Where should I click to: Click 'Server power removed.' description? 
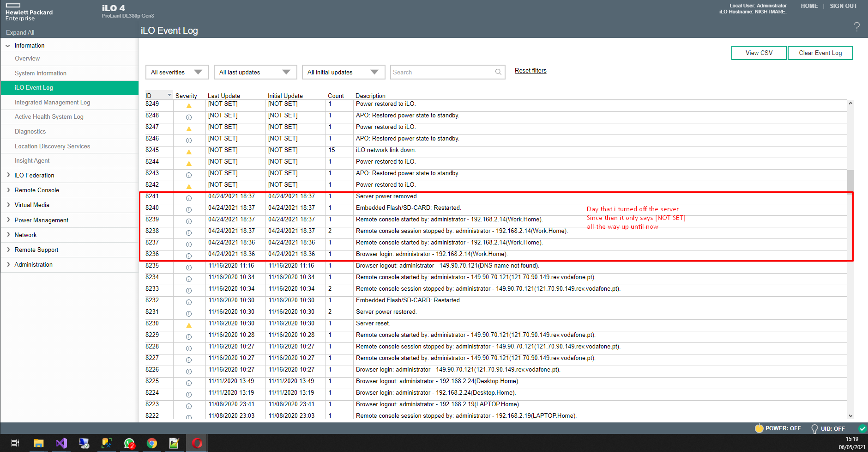tap(387, 196)
